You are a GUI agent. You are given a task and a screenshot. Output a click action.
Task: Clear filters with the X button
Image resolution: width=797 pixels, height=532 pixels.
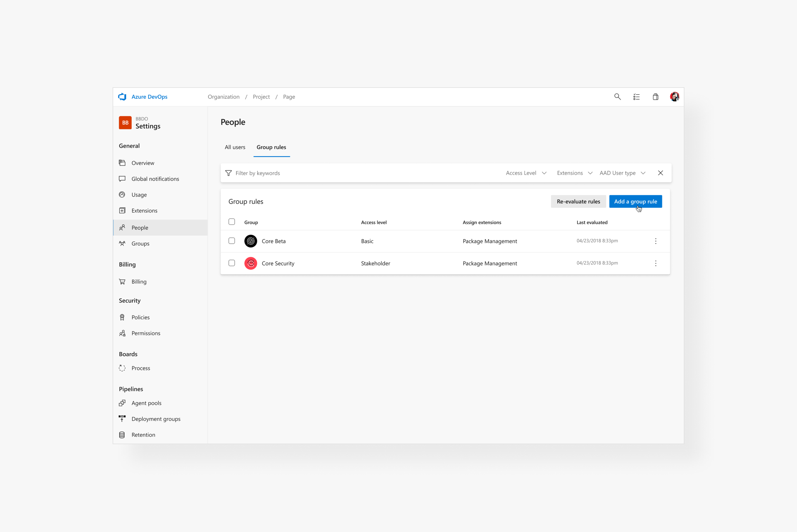pos(661,173)
